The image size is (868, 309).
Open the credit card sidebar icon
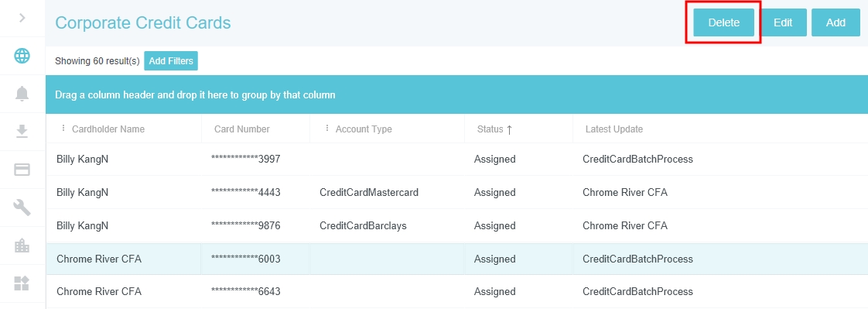click(x=22, y=170)
